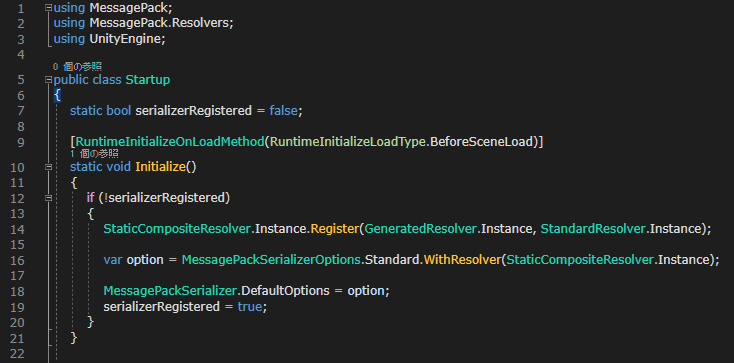This screenshot has width=734, height=363.
Task: Click 'UnityEngine' in the using directive
Action: click(125, 39)
